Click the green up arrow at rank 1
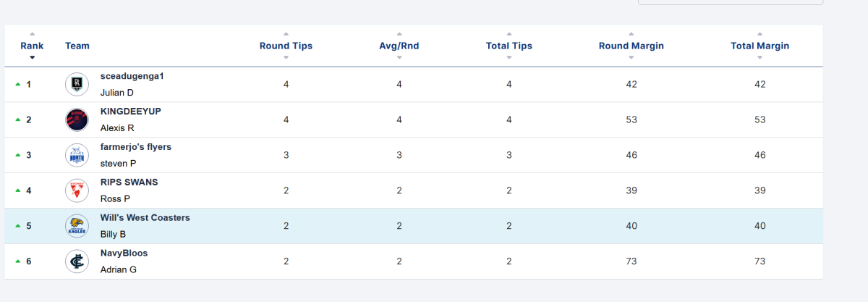This screenshot has height=302, width=868. point(17,85)
